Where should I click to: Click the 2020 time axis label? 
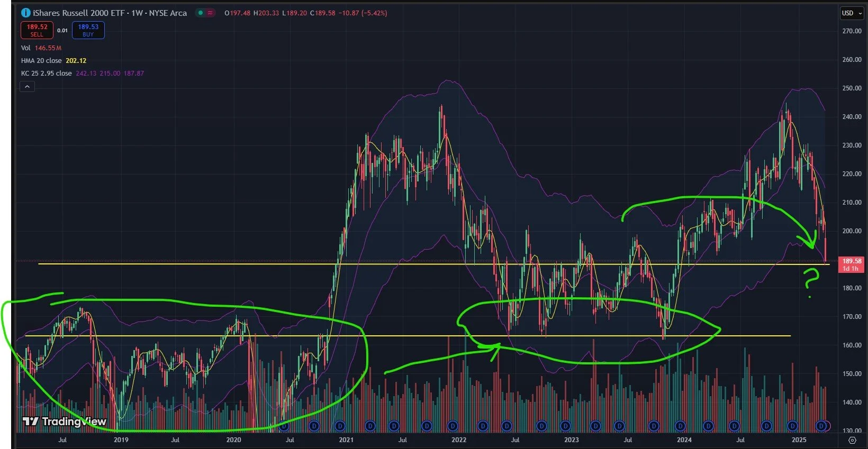[x=233, y=440]
